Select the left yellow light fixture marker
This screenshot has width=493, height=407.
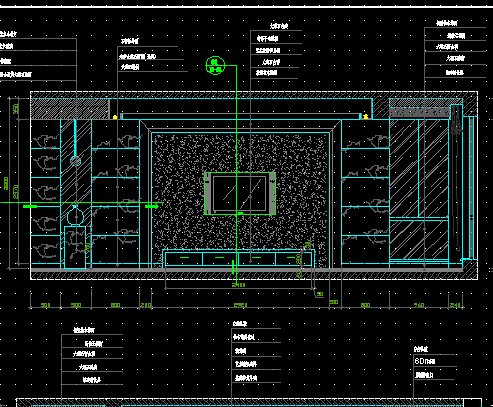click(115, 117)
